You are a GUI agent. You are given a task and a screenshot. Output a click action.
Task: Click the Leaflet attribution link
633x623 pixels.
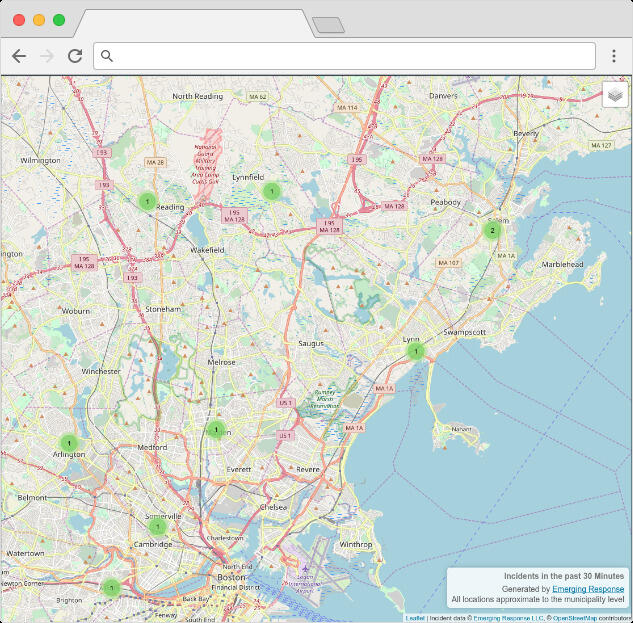[414, 618]
